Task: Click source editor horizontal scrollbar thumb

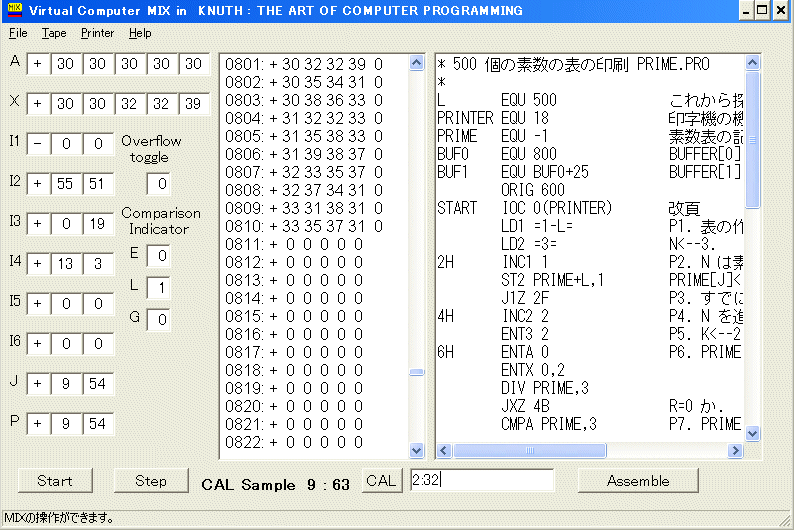Action: (x=530, y=450)
